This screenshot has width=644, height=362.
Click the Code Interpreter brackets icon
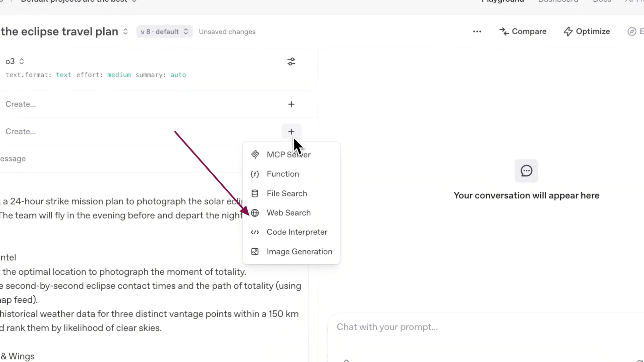click(x=255, y=232)
